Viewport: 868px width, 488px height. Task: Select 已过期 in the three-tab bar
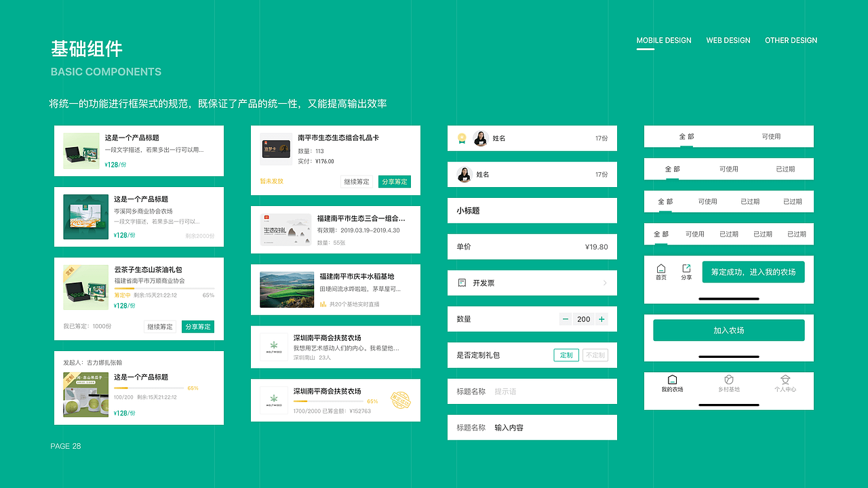[x=785, y=169]
